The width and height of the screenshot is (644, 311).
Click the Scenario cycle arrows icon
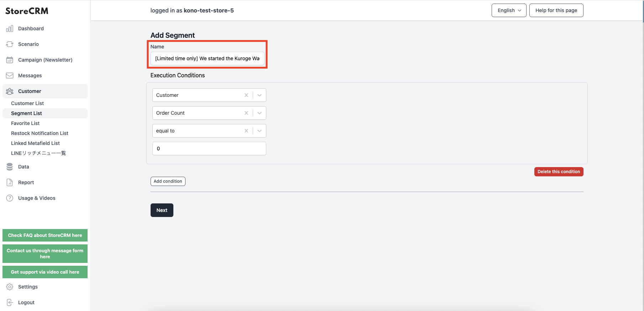coord(10,44)
